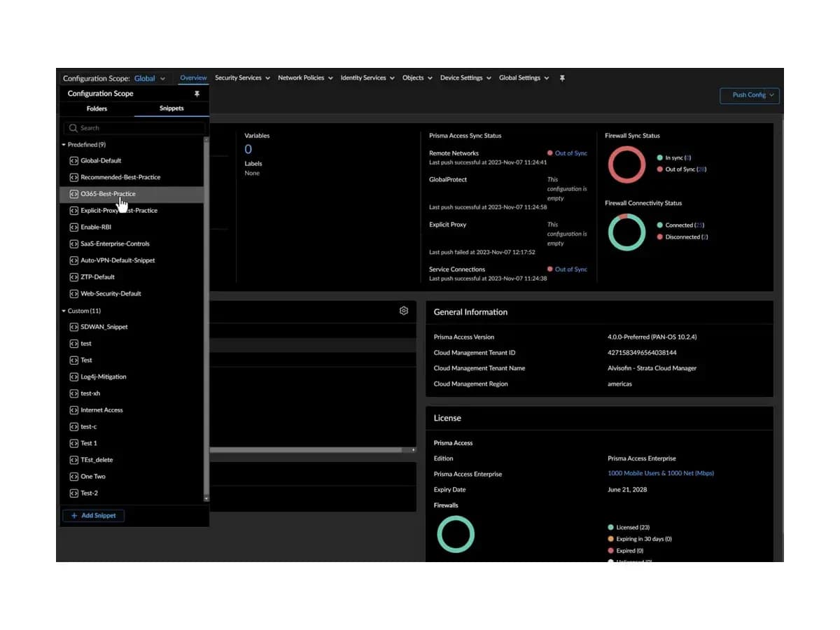Click the Firewall Connectivity Status donut chart
This screenshot has height=630, width=840.
tap(626, 232)
